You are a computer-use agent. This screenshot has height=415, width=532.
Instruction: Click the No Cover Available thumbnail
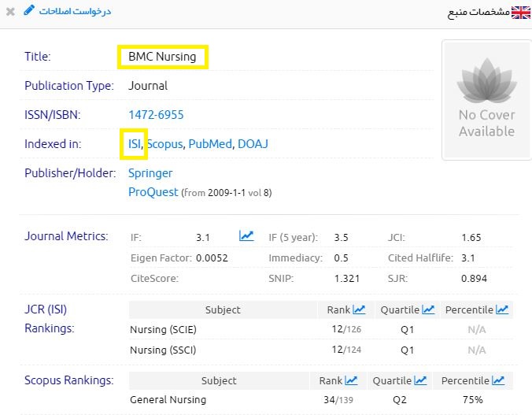point(486,100)
